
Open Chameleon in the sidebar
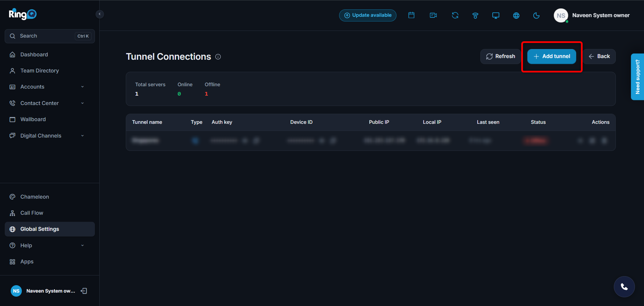pos(50,197)
